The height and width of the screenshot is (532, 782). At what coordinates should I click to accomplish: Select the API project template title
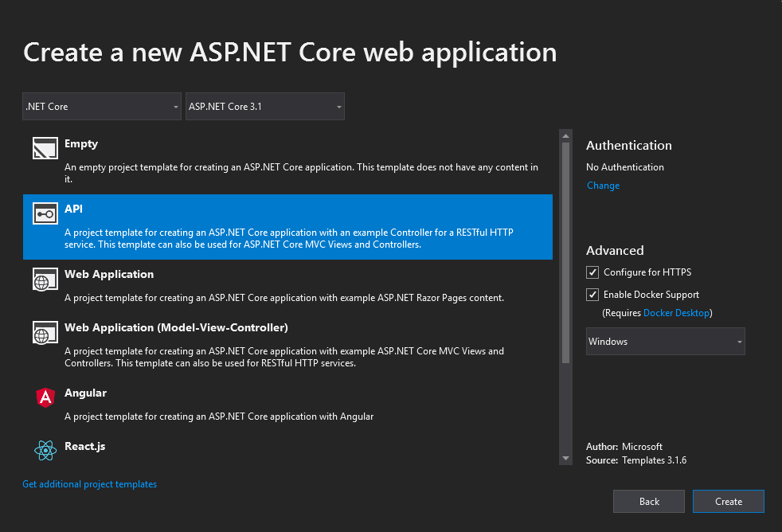coord(73,209)
